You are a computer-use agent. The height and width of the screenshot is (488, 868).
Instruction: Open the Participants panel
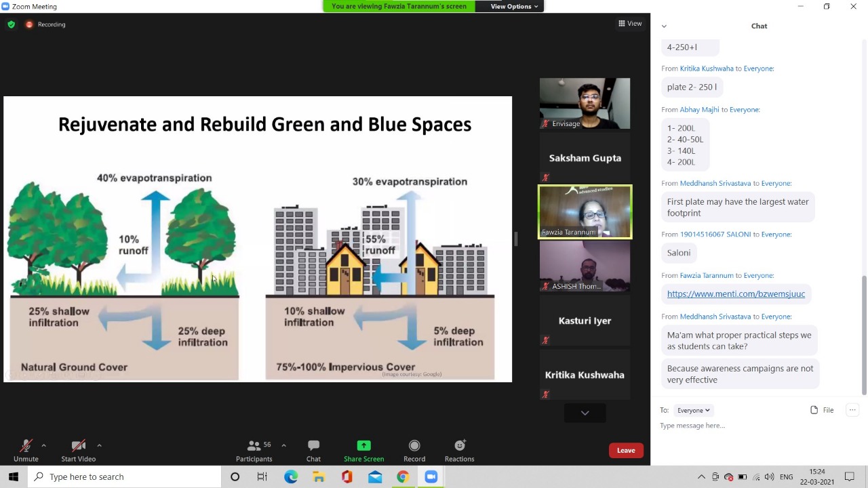click(254, 450)
